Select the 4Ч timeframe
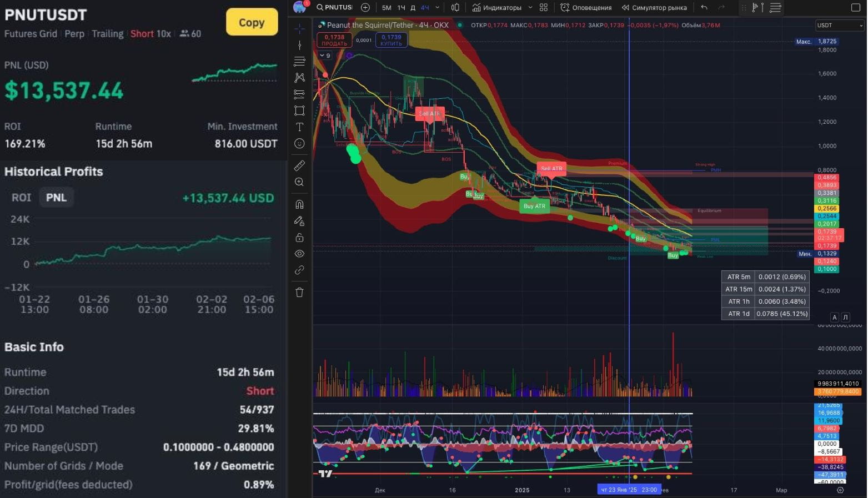 (425, 7)
